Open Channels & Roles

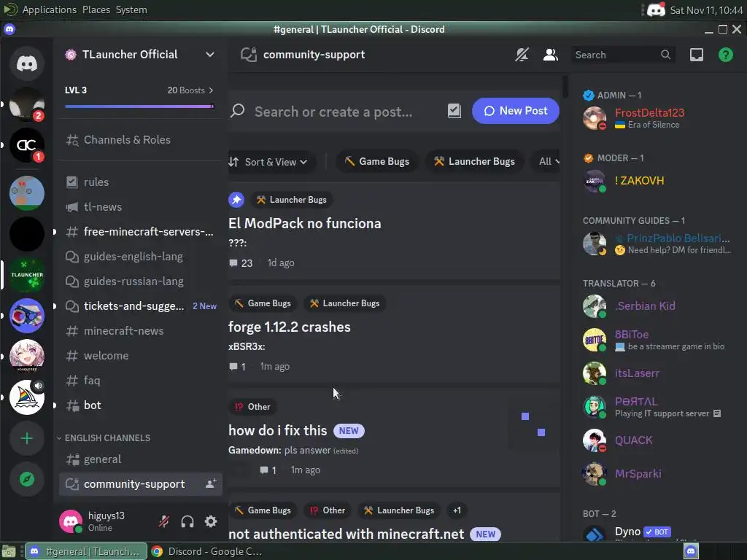(x=140, y=140)
